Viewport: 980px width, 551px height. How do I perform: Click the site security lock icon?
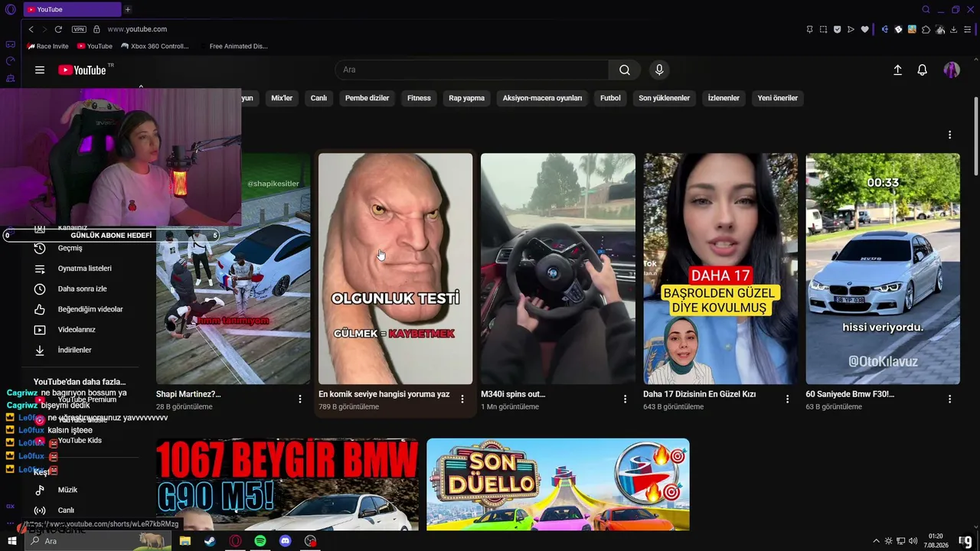coord(96,29)
